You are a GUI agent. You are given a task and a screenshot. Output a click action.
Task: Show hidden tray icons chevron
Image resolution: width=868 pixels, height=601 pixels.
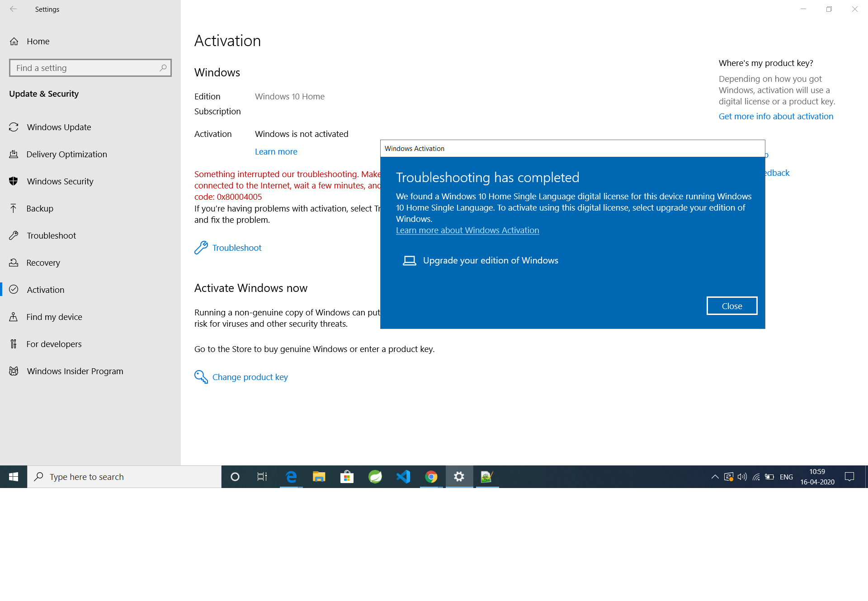[x=715, y=477]
